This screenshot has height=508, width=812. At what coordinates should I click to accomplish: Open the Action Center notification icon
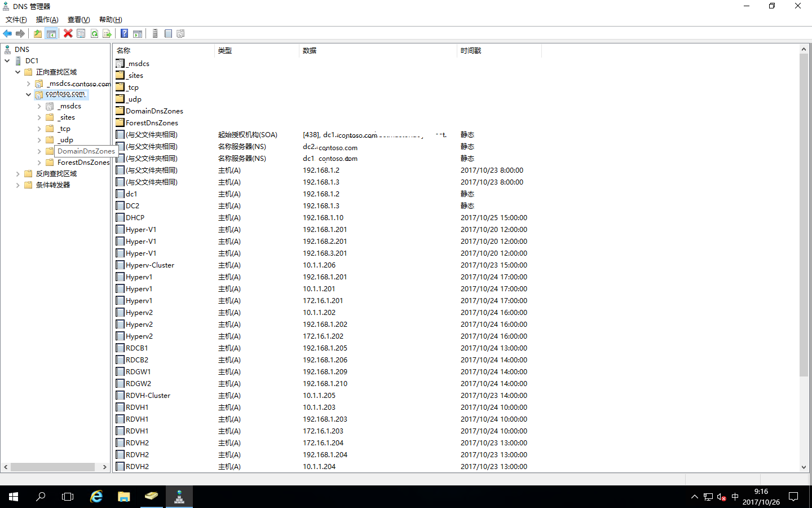click(x=793, y=497)
